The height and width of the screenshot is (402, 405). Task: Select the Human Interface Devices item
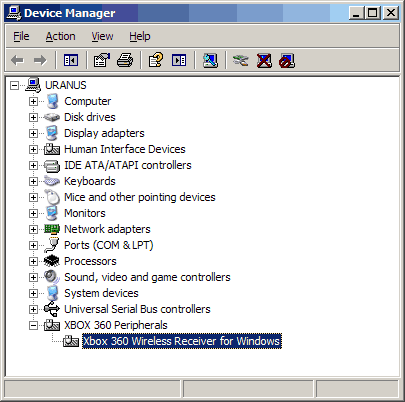click(x=125, y=149)
